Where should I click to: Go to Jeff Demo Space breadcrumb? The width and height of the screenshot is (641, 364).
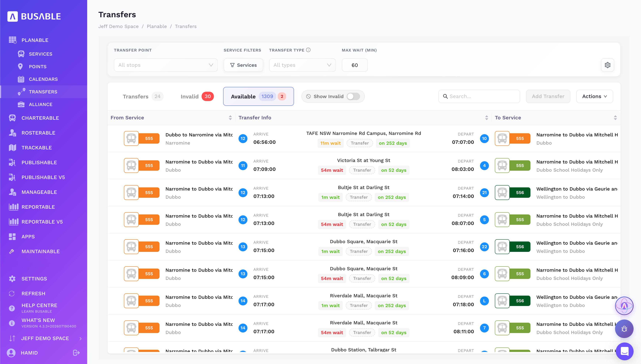[118, 27]
